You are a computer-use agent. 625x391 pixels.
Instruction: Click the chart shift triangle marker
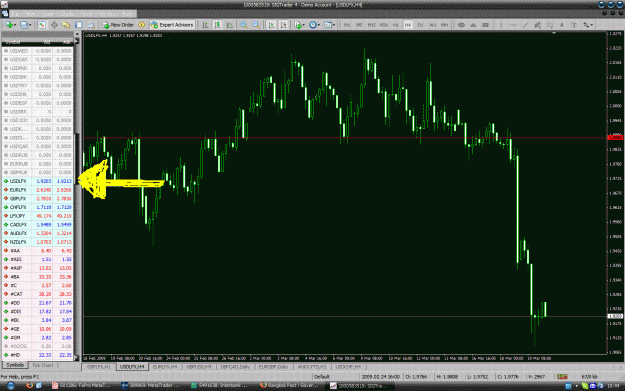pyautogui.click(x=554, y=33)
